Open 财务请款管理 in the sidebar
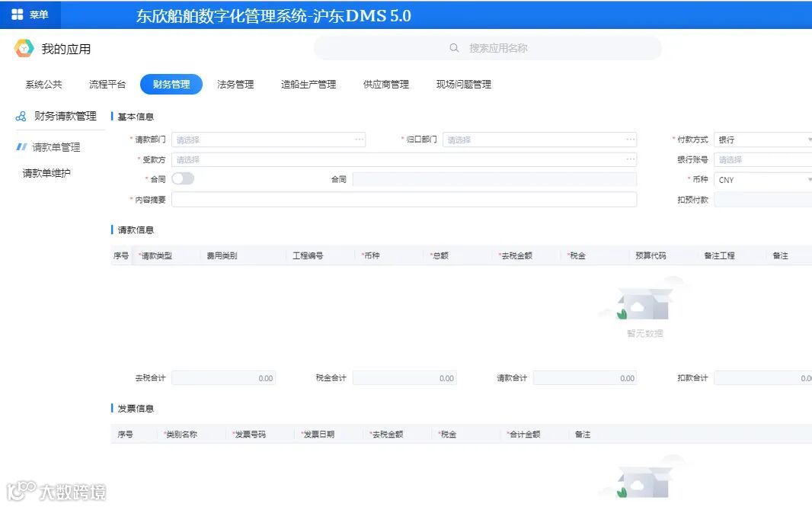 point(66,116)
